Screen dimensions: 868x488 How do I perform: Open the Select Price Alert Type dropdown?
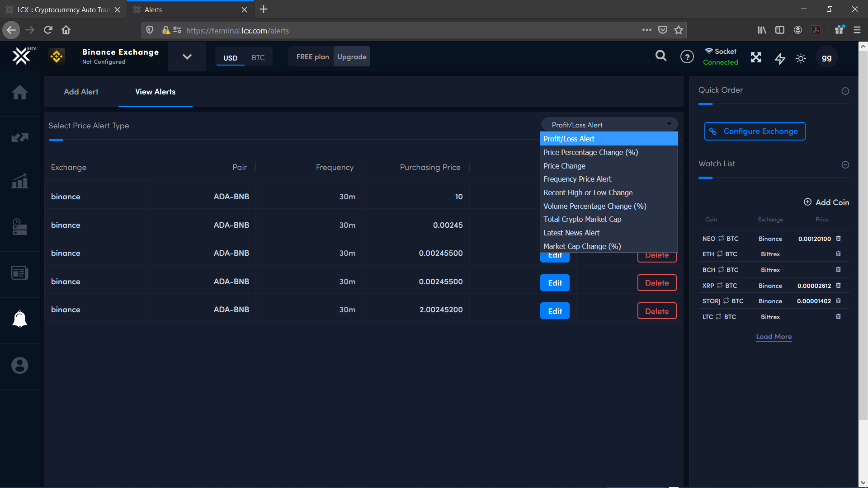tap(609, 124)
